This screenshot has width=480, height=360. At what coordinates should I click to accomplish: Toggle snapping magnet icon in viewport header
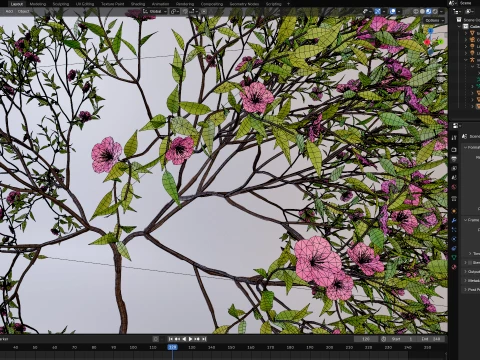(x=185, y=11)
